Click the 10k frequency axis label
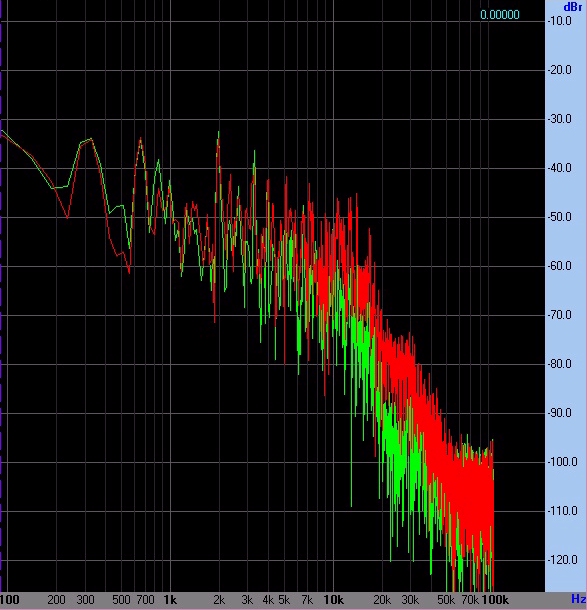587x610 pixels. 333,600
